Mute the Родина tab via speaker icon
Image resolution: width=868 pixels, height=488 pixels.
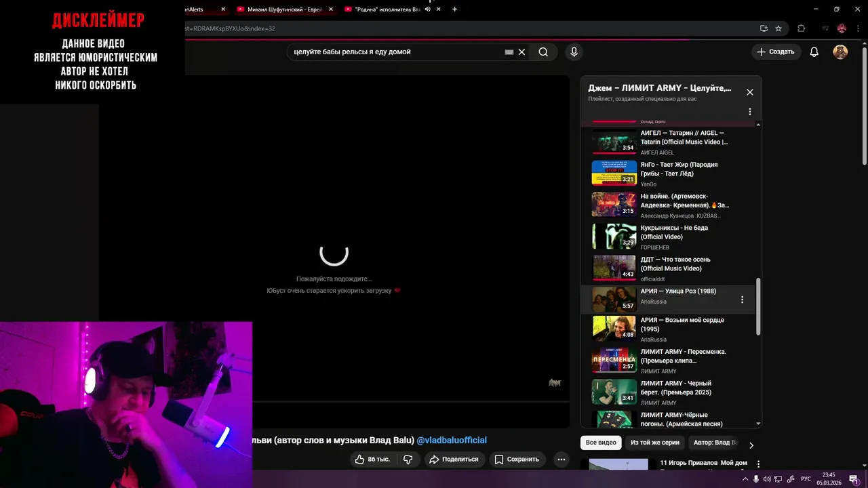(427, 9)
